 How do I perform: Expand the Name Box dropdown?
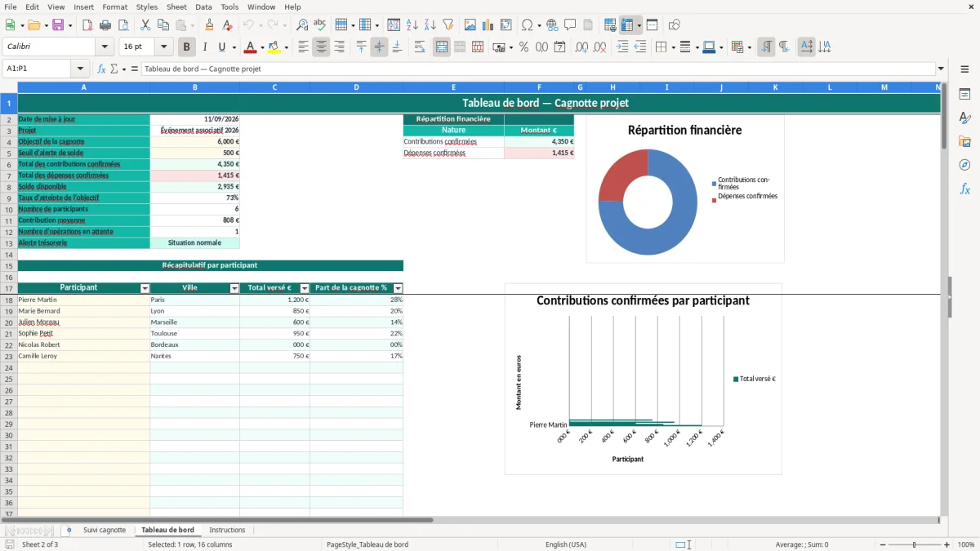(x=80, y=69)
